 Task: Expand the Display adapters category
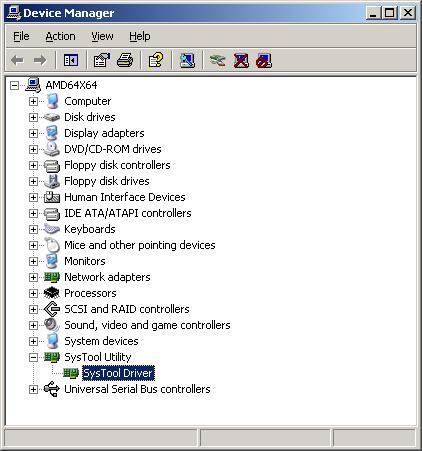tap(33, 133)
